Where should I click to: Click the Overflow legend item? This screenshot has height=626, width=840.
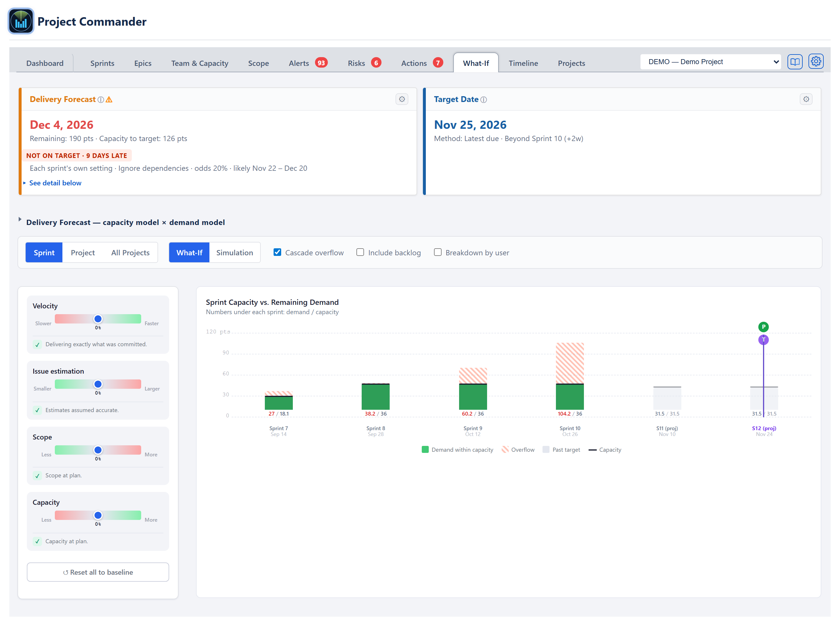point(518,450)
